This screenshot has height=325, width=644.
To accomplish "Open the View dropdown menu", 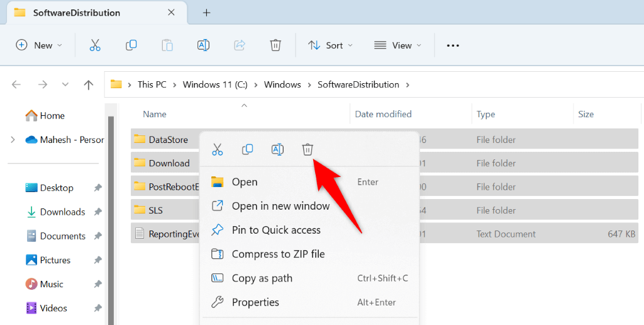I will point(397,45).
